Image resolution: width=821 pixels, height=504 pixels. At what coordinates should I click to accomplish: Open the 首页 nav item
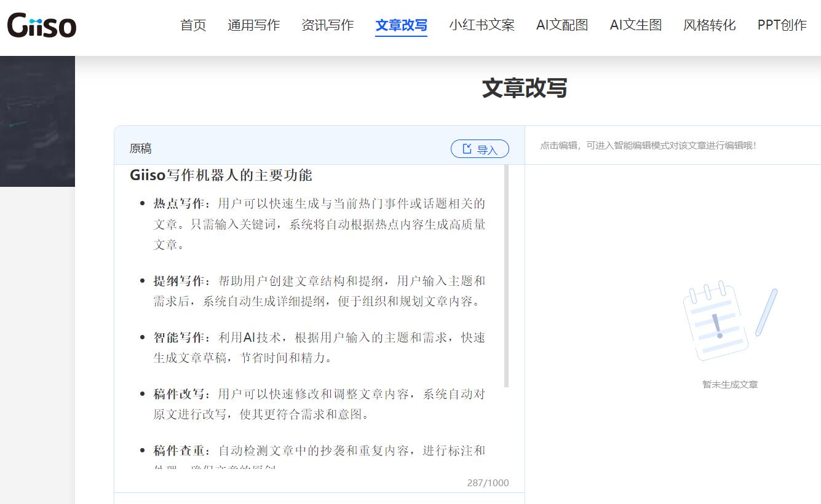[193, 25]
